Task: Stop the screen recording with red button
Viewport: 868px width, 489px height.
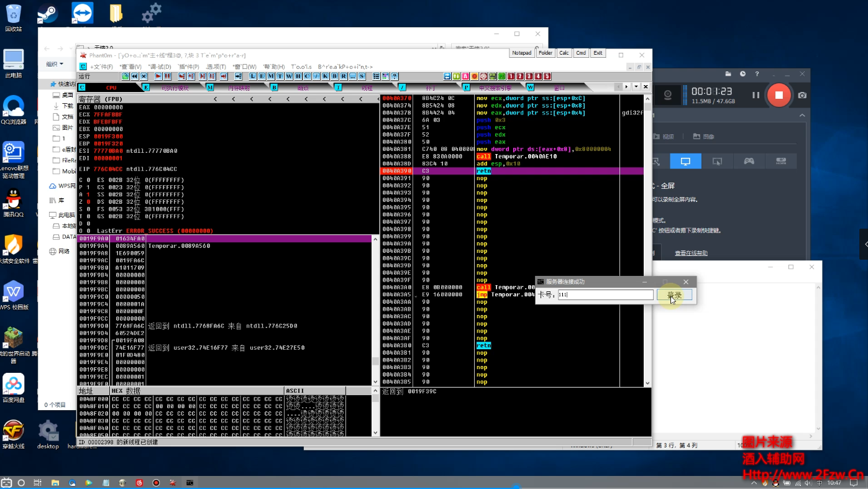Action: tap(779, 95)
